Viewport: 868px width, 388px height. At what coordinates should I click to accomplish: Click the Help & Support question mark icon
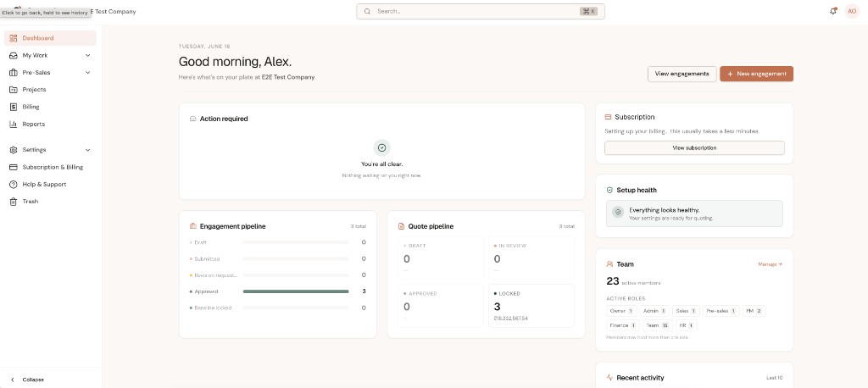[x=14, y=185]
